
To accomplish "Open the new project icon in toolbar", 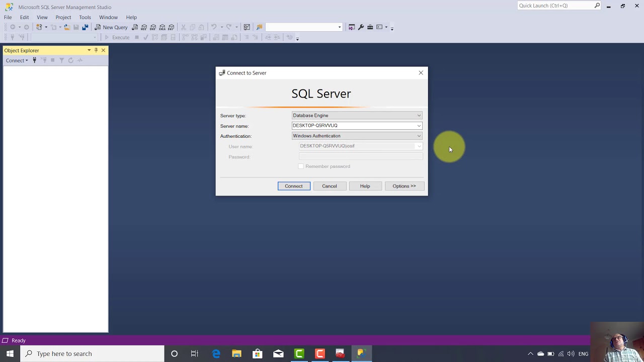I will point(39,27).
